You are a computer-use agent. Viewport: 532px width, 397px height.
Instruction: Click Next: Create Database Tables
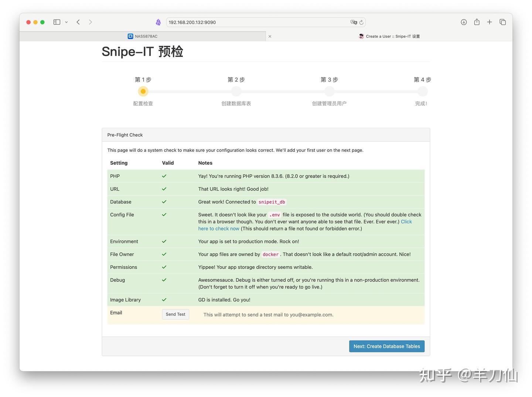pyautogui.click(x=386, y=346)
